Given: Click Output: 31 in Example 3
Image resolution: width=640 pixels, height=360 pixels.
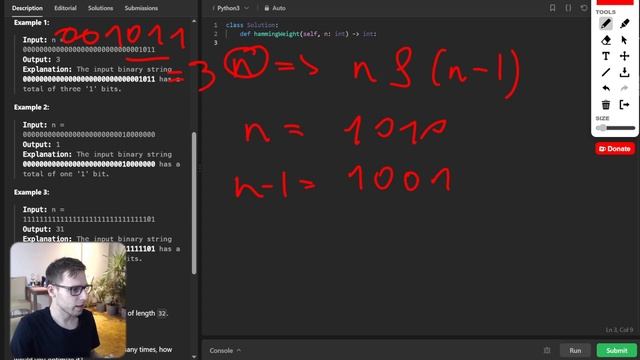Looking at the screenshot, I should (43, 229).
